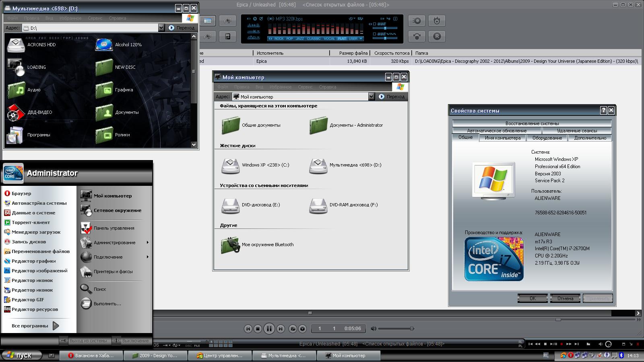
Task: Open Удаленные сеансы tab
Action: [577, 131]
